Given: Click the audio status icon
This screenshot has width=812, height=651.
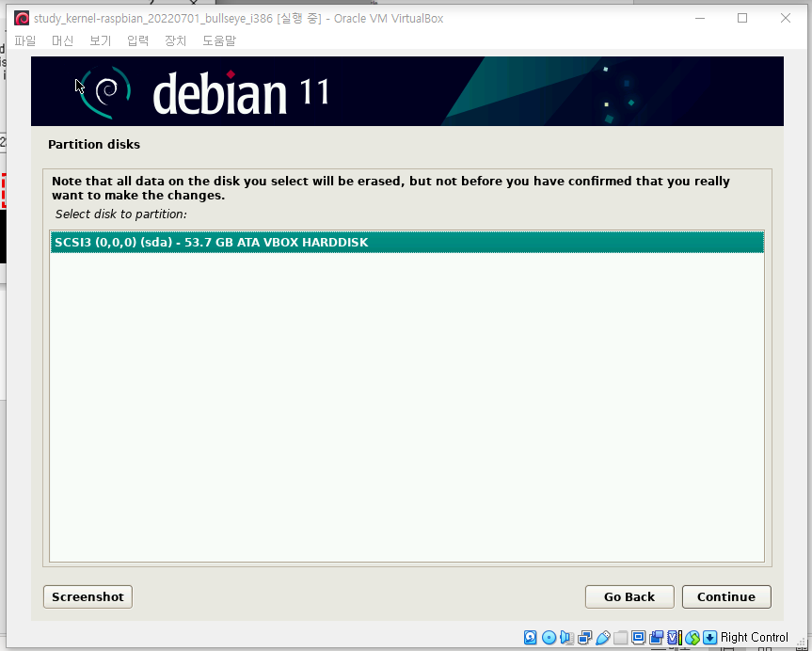Looking at the screenshot, I should 566,637.
